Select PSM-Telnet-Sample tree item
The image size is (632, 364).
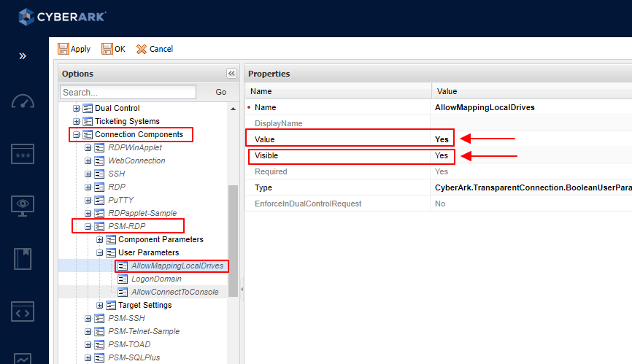pyautogui.click(x=144, y=331)
